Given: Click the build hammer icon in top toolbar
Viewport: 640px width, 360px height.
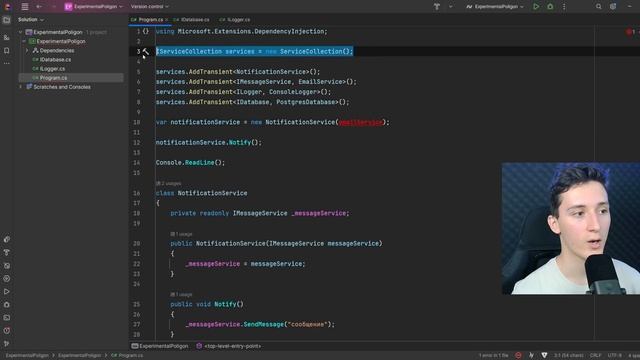Looking at the screenshot, I should point(437,7).
